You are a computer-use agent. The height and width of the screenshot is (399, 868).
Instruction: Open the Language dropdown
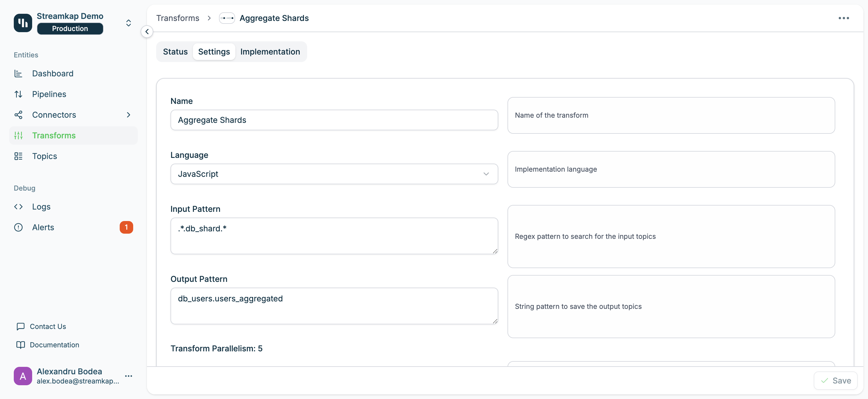click(x=334, y=174)
